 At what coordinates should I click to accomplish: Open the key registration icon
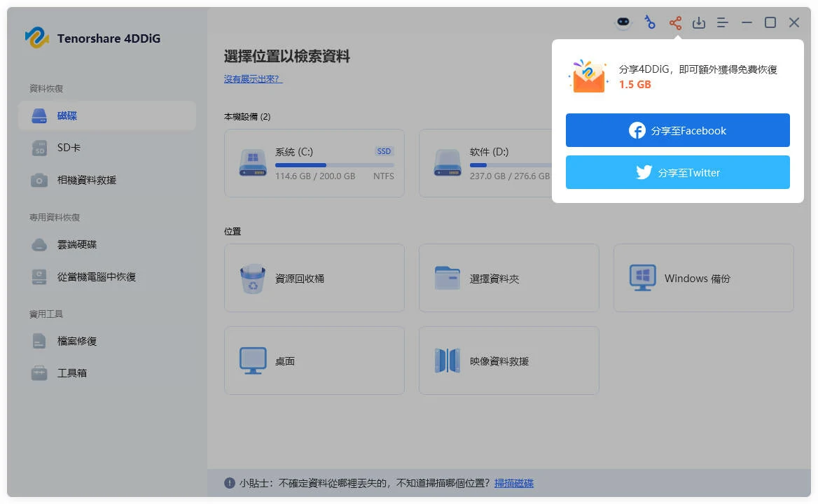(x=650, y=23)
